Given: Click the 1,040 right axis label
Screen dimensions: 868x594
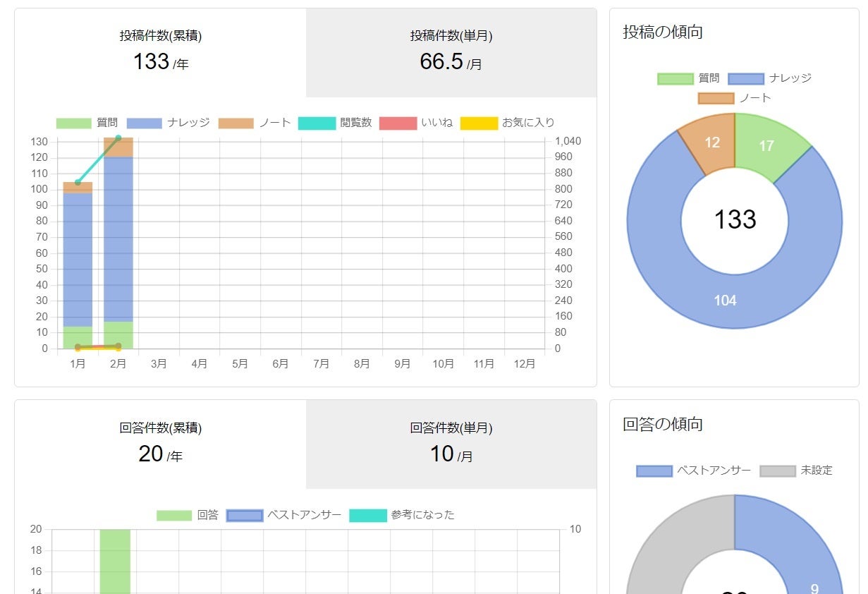Looking at the screenshot, I should [568, 141].
